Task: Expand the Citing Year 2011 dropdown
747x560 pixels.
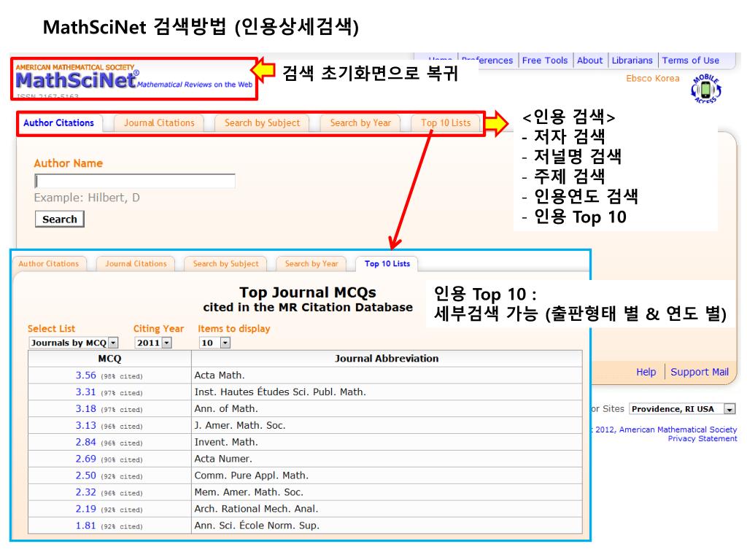Action: [x=153, y=343]
